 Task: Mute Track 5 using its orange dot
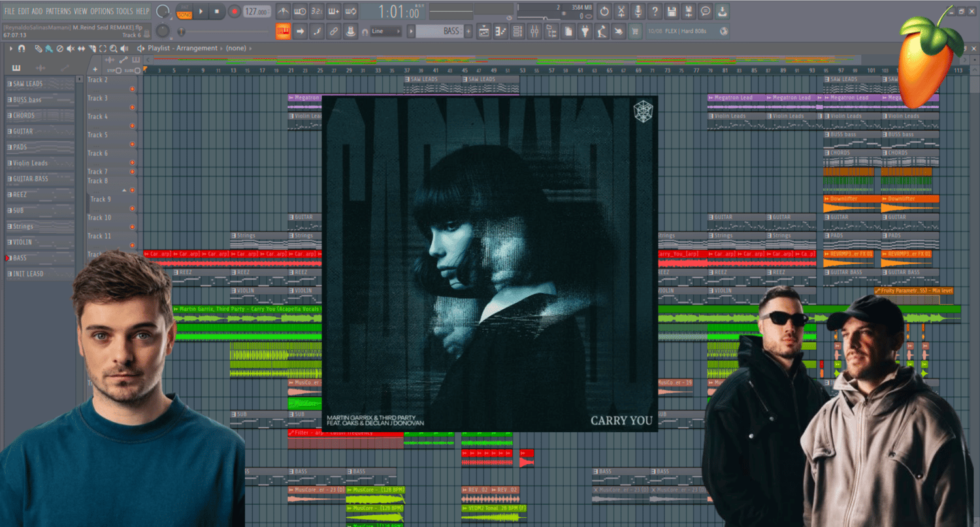coord(133,144)
